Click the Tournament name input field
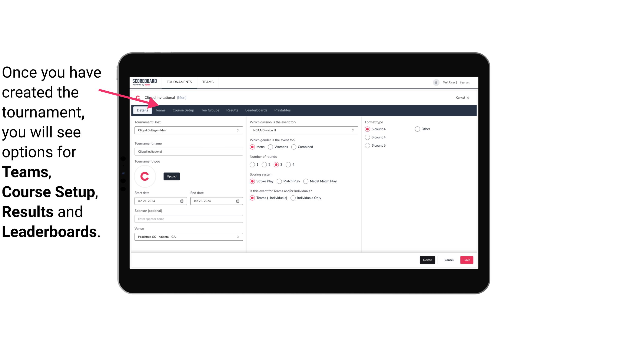Screen dimensions: 644x346 [189, 151]
